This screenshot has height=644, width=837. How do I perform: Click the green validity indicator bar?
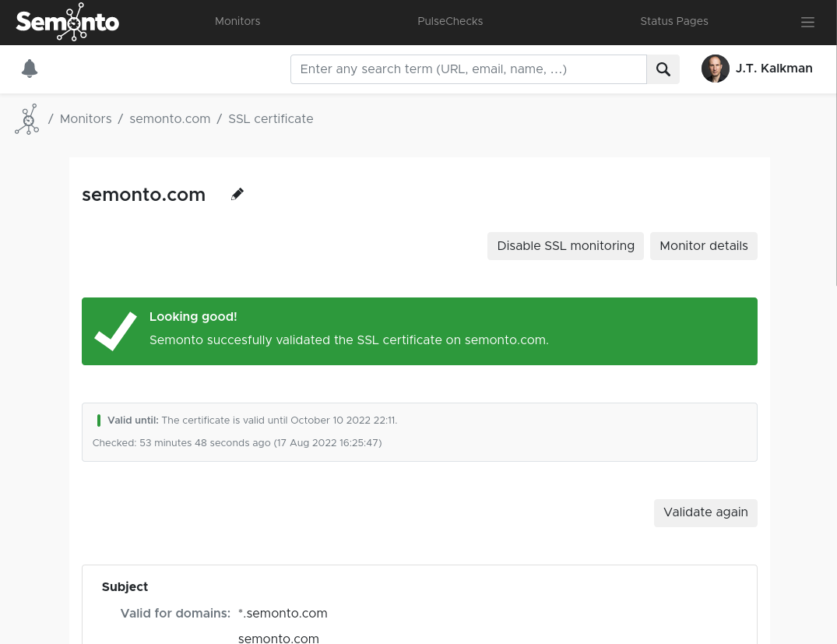pos(99,420)
